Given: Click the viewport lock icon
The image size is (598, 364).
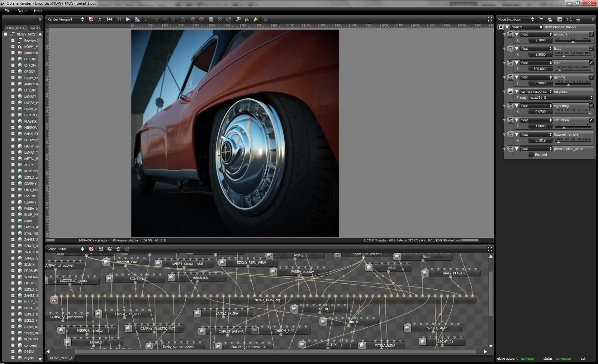Looking at the screenshot, I should point(265,19).
